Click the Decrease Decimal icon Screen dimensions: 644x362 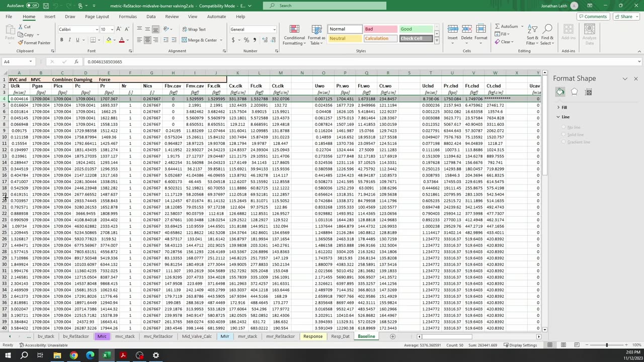273,40
